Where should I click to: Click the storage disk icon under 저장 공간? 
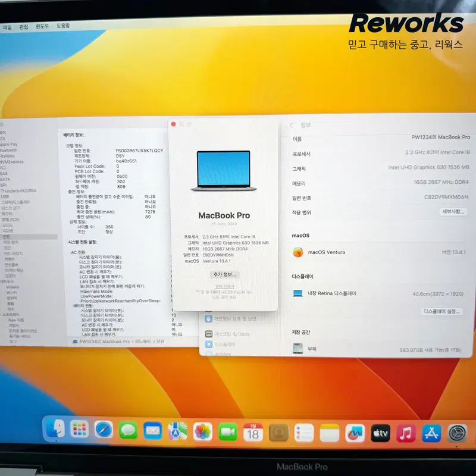297,348
